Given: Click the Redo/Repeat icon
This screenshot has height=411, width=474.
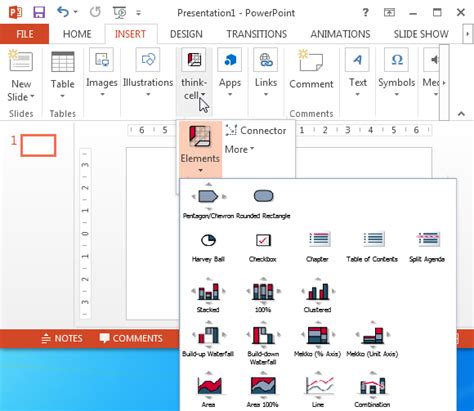Looking at the screenshot, I should (95, 13).
